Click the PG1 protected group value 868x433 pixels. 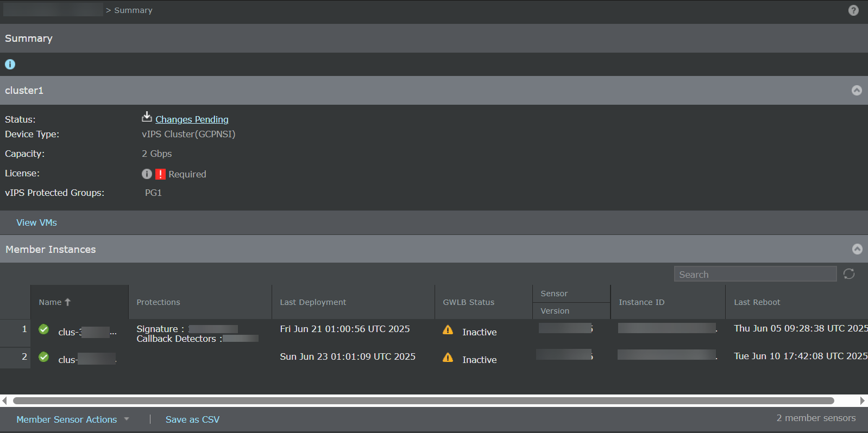[153, 193]
